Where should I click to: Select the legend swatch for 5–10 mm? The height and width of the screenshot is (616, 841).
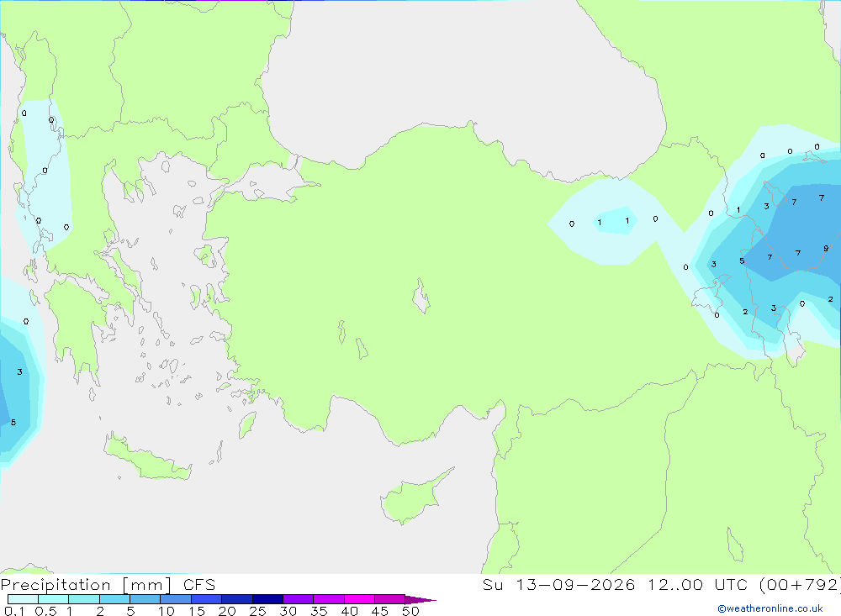pyautogui.click(x=145, y=599)
